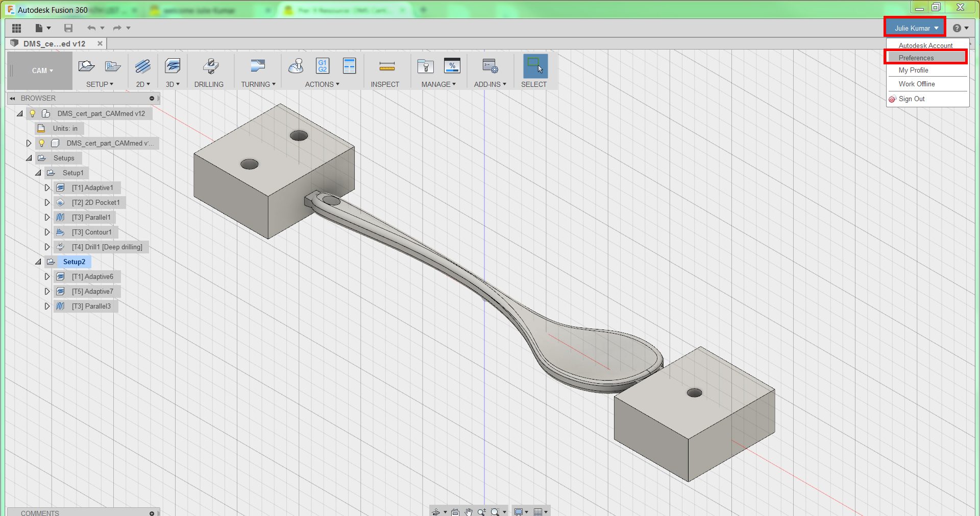Open the Help question mark icon
The width and height of the screenshot is (980, 516).
[x=957, y=28]
